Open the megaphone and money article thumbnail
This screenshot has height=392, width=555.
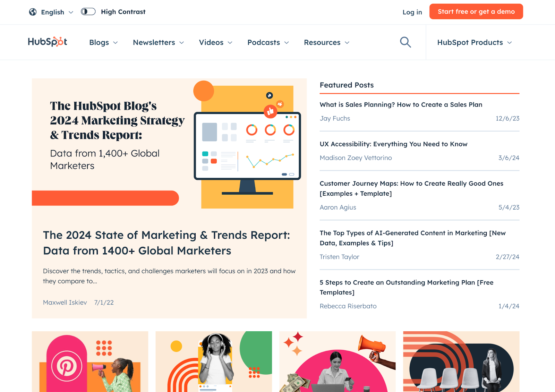[x=337, y=361]
